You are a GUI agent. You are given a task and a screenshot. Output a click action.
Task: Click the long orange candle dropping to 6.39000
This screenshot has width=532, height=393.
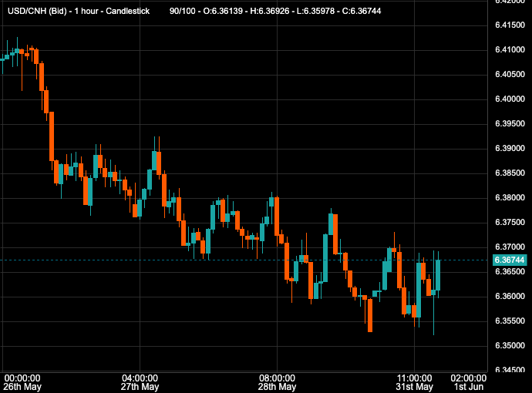52,136
